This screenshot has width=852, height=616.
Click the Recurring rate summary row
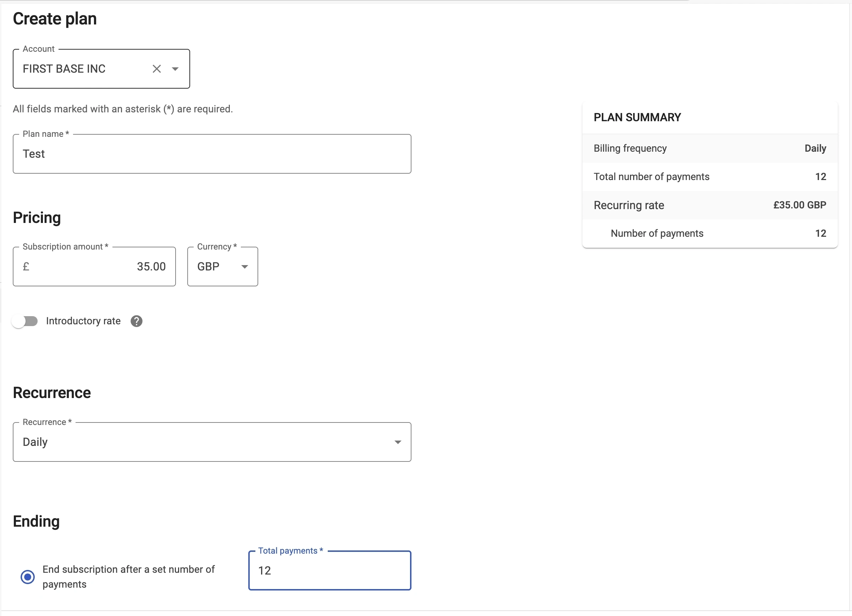(x=709, y=205)
